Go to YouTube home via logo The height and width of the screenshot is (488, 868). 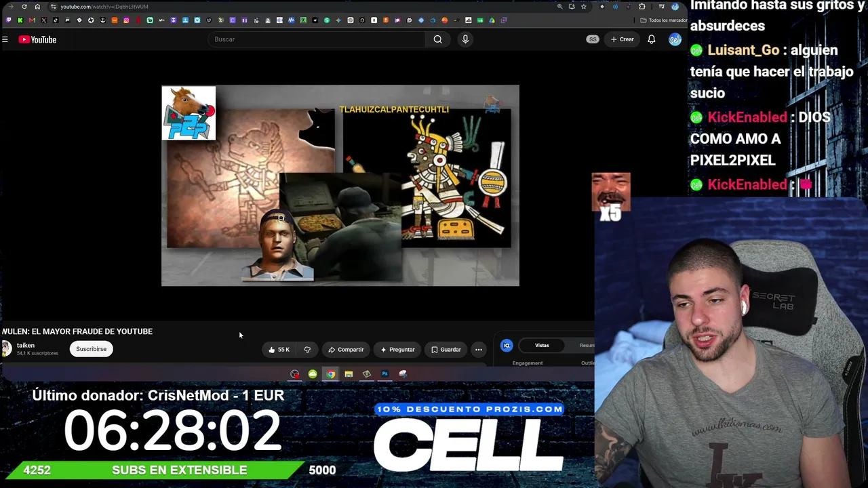click(37, 39)
